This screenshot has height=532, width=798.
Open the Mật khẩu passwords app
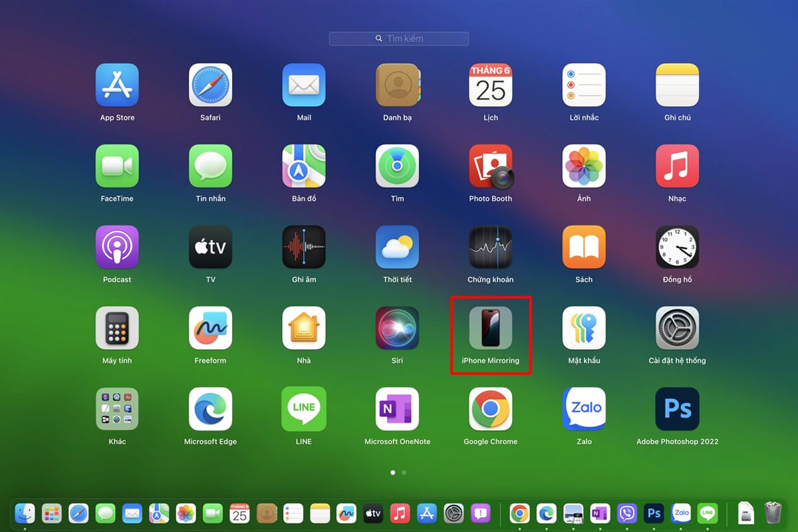click(584, 328)
